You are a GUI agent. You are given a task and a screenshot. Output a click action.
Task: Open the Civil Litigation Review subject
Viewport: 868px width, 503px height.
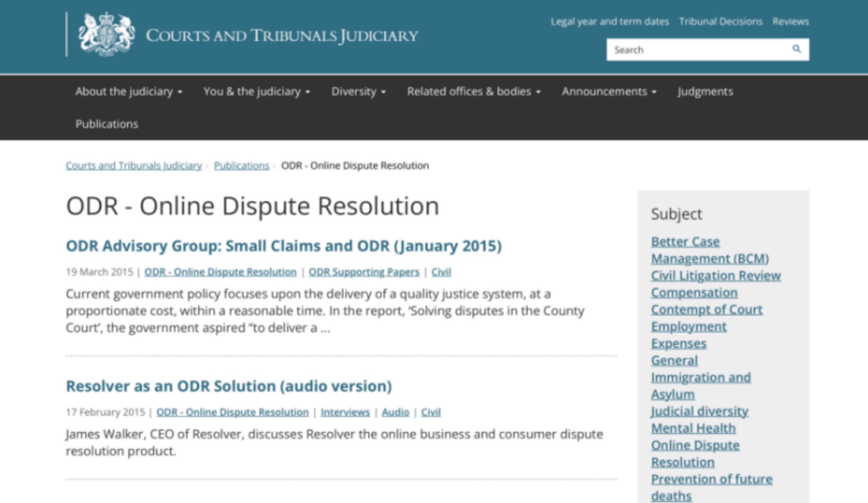click(x=715, y=276)
